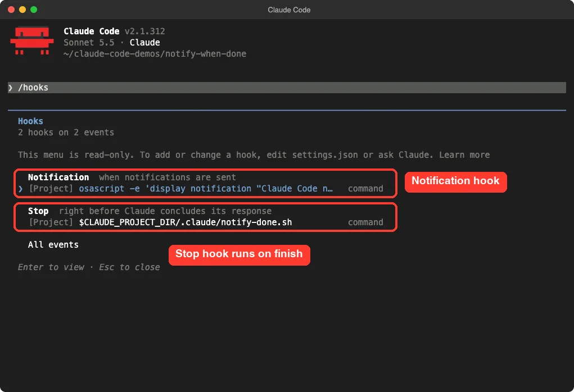Click the selection chevron beside the osascript entry

click(21, 189)
